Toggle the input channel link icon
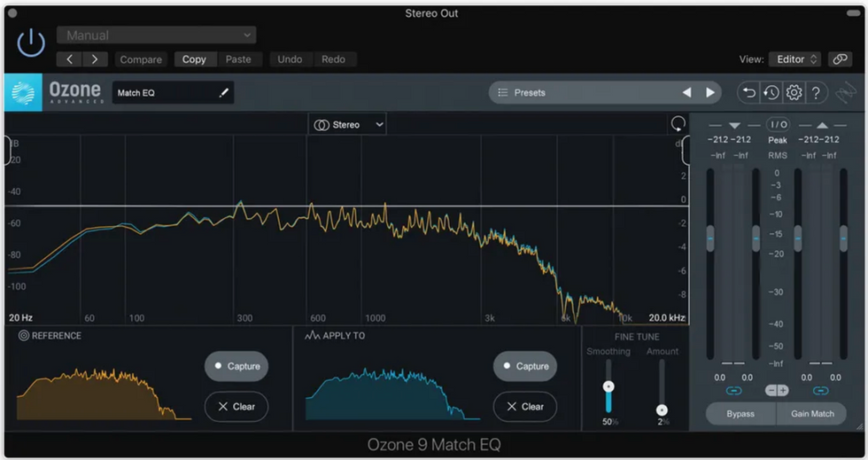Image resolution: width=868 pixels, height=460 pixels. point(733,391)
